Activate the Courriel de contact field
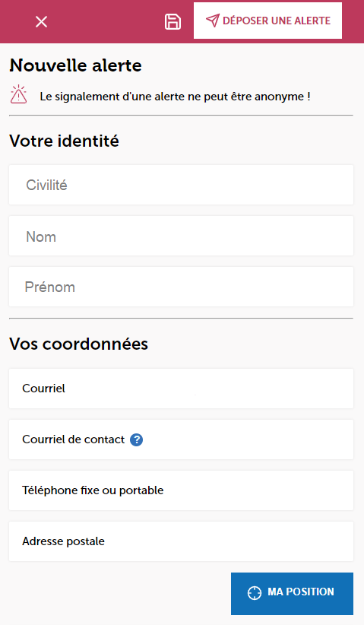The image size is (364, 625). coord(181,439)
